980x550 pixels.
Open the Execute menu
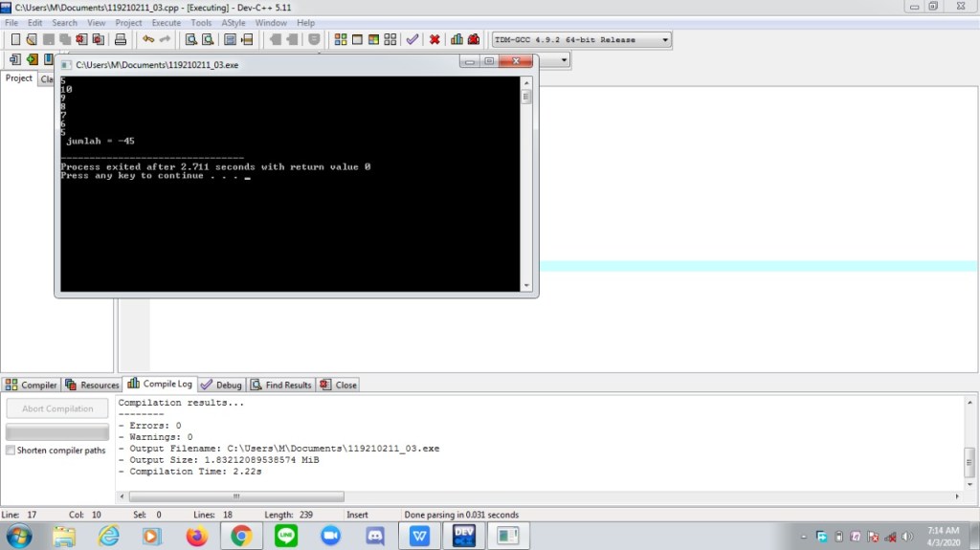pyautogui.click(x=166, y=22)
